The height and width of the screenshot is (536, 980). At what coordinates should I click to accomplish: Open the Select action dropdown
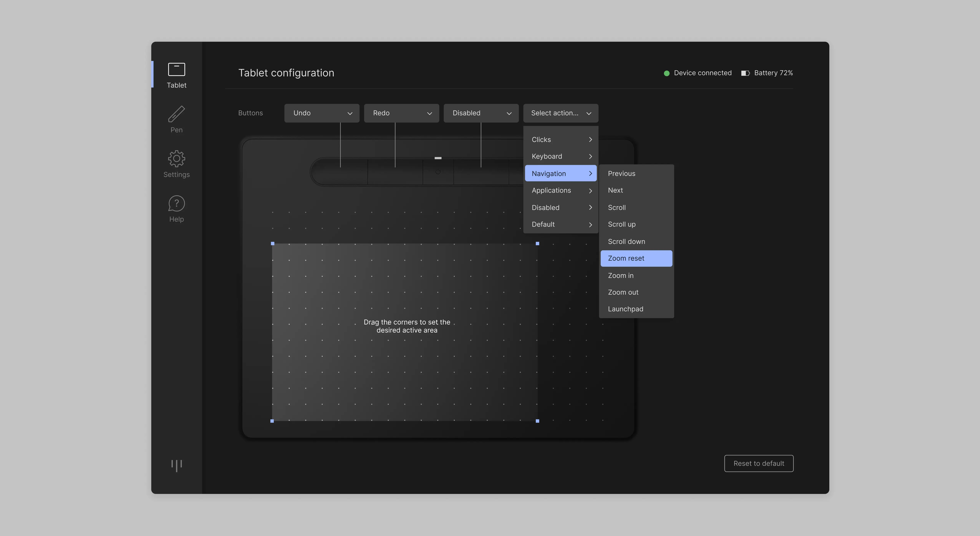(560, 113)
